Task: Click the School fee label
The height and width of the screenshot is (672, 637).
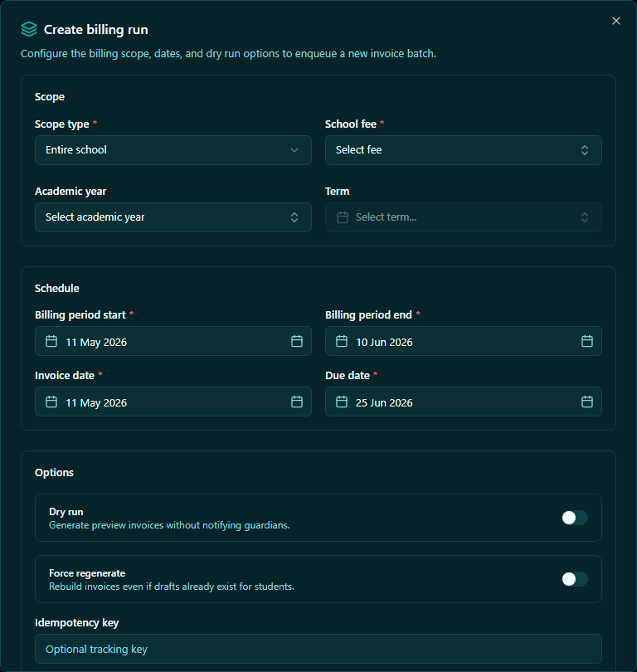Action: (x=351, y=124)
